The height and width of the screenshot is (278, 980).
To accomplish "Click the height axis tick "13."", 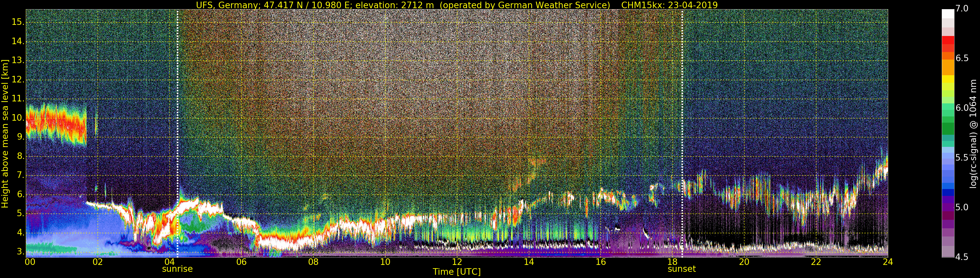I will pyautogui.click(x=18, y=60).
